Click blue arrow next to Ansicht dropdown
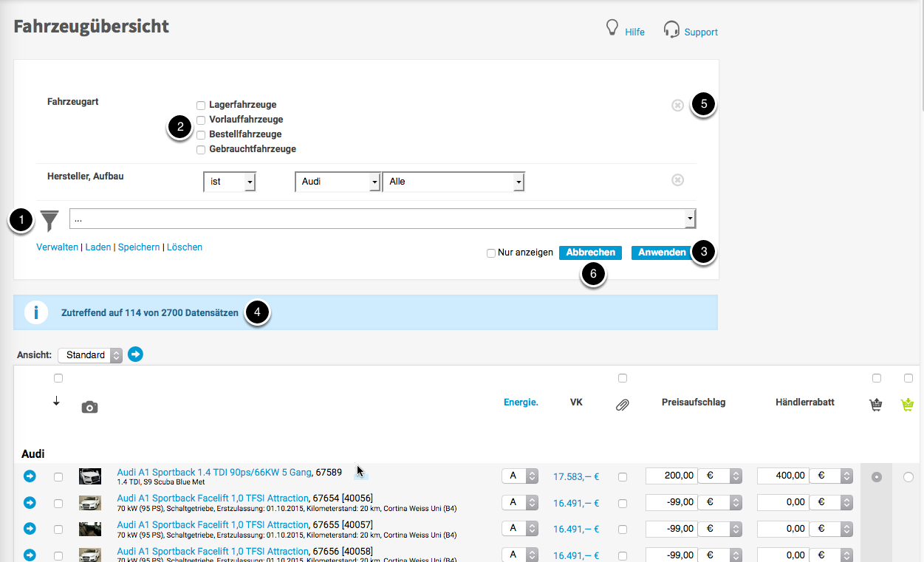This screenshot has width=924, height=562. coord(135,354)
